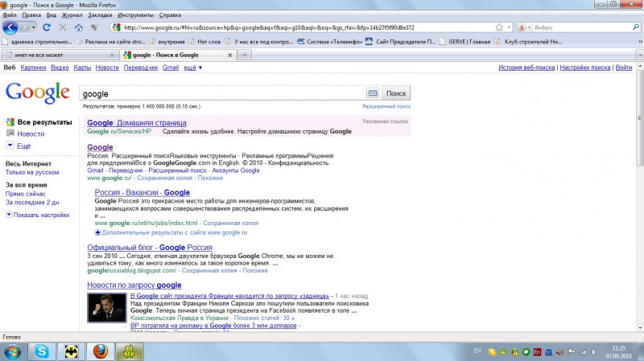The height and width of the screenshot is (361, 644).
Task: Click the network signal tray icon
Action: tap(583, 352)
